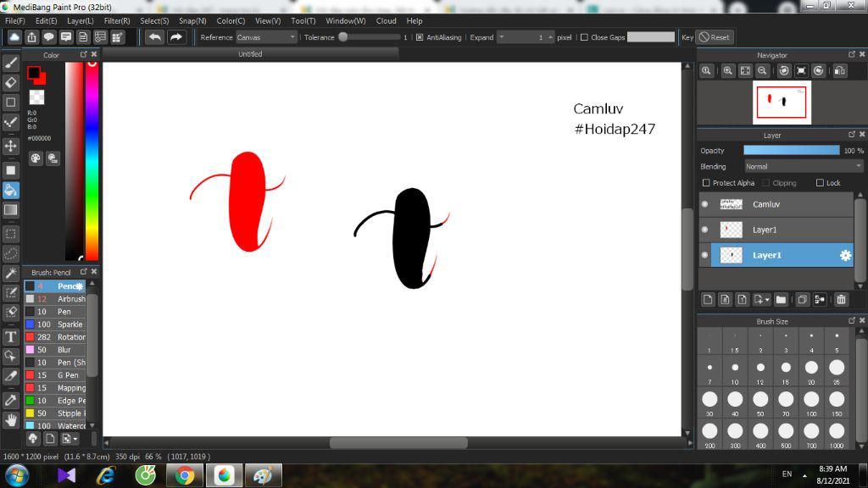868x488 pixels.
Task: Select the Magic Wand tool
Action: coord(10,274)
